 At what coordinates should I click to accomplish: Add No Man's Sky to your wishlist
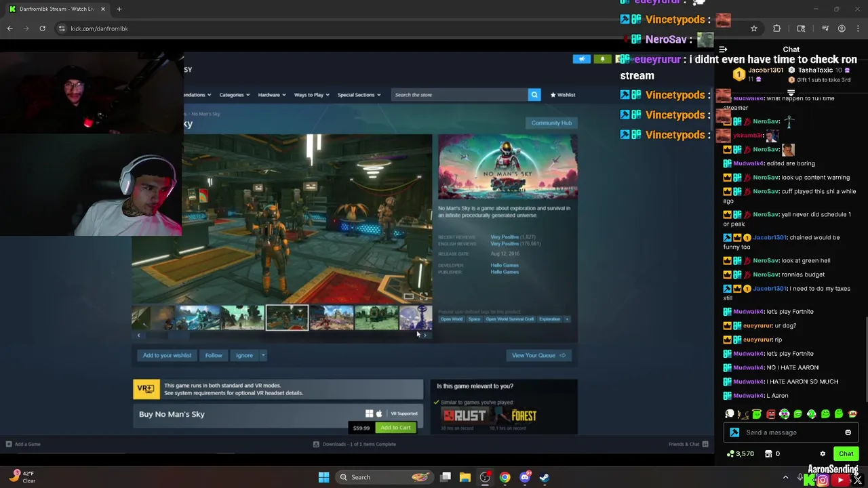167,355
